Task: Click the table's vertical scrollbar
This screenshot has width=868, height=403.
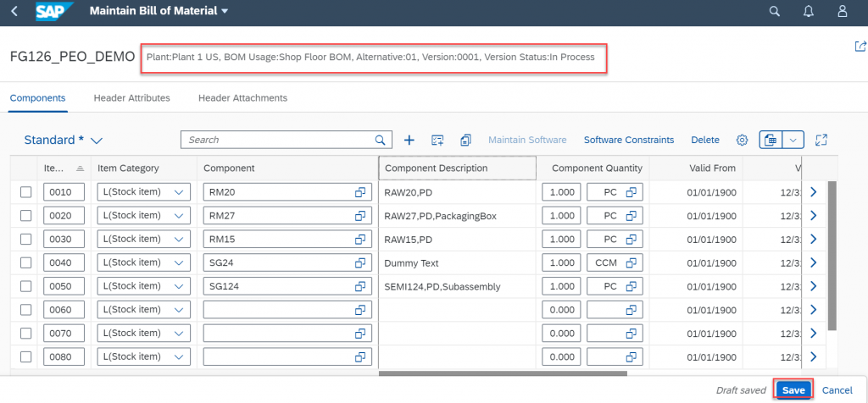Action: [x=832, y=256]
